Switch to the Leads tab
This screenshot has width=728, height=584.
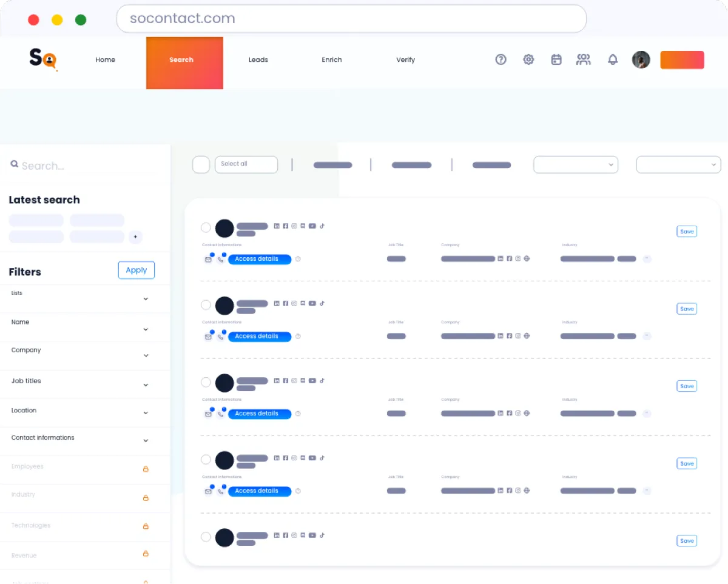pos(258,60)
